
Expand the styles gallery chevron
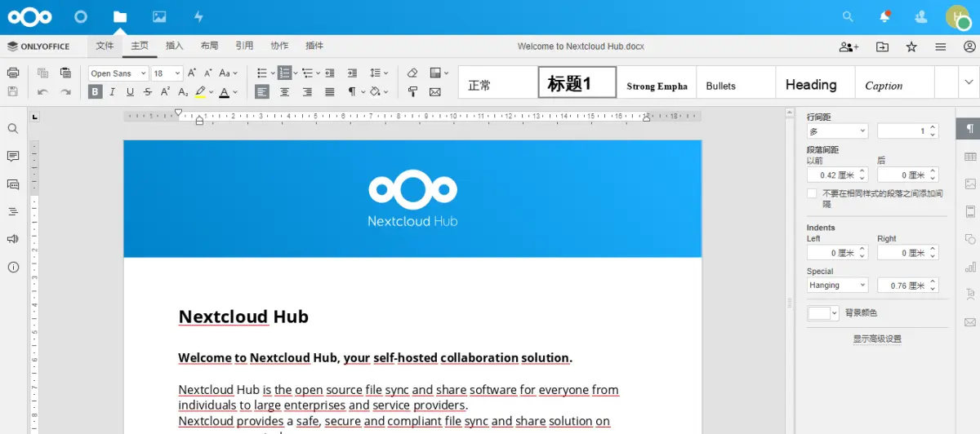pyautogui.click(x=969, y=82)
